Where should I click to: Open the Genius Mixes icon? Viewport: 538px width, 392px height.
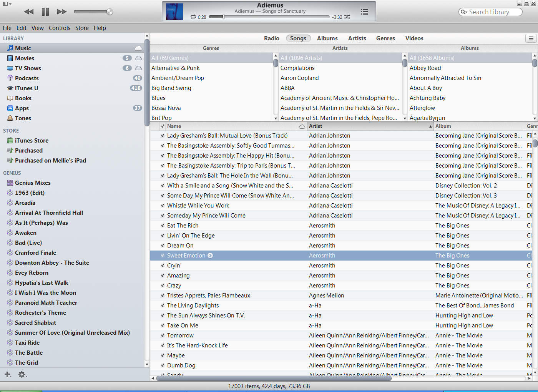(x=10, y=183)
